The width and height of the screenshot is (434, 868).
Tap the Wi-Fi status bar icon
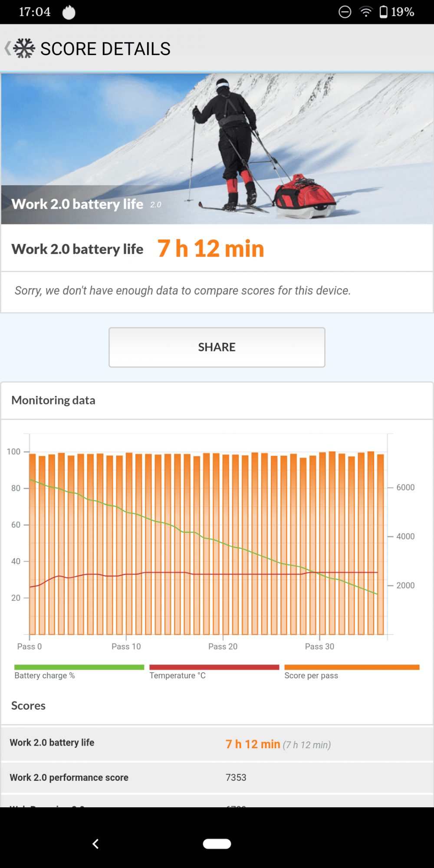coord(366,12)
